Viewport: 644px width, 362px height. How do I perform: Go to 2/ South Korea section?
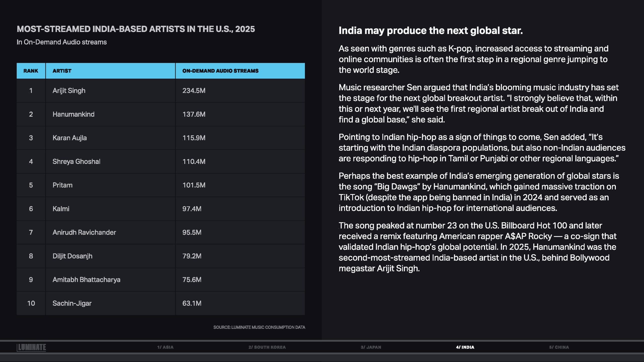[267, 347]
